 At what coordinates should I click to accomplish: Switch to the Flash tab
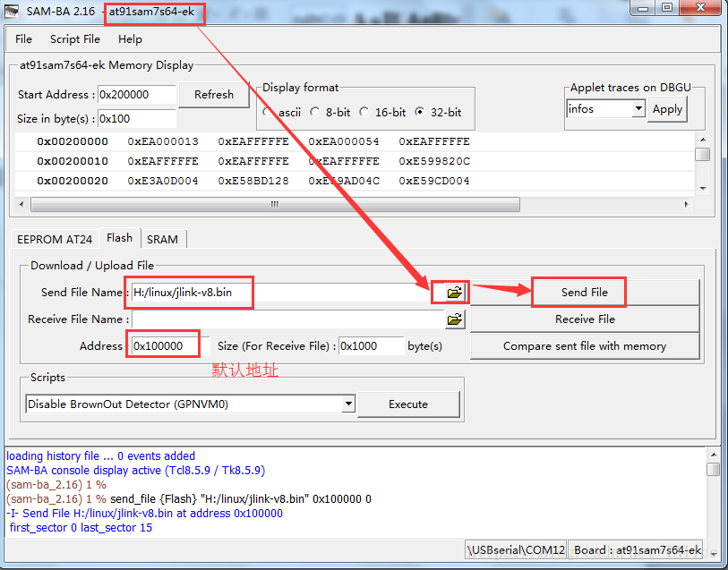pyautogui.click(x=119, y=238)
